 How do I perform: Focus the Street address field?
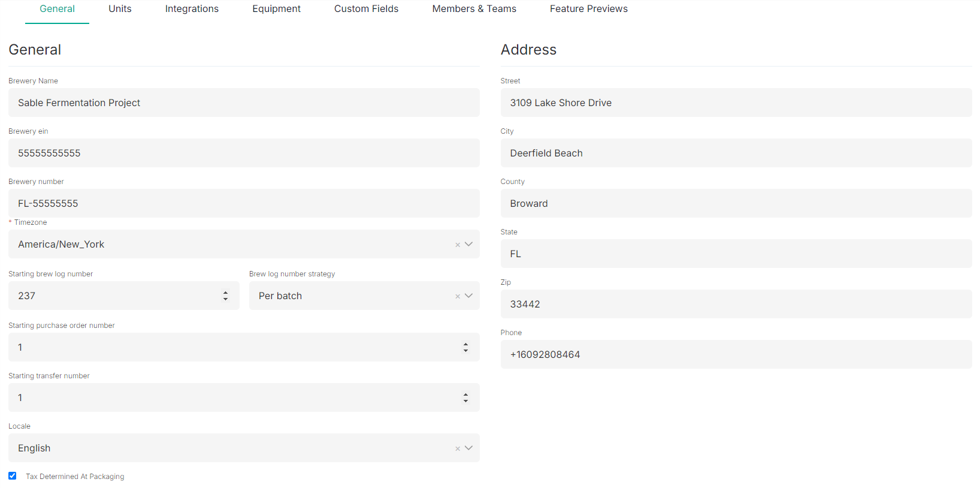736,103
